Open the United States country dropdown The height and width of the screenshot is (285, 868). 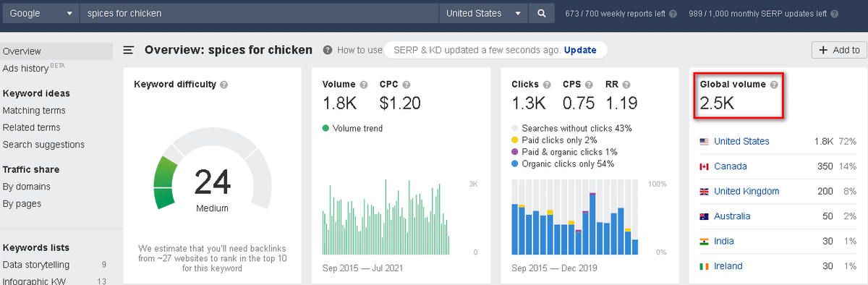(483, 13)
